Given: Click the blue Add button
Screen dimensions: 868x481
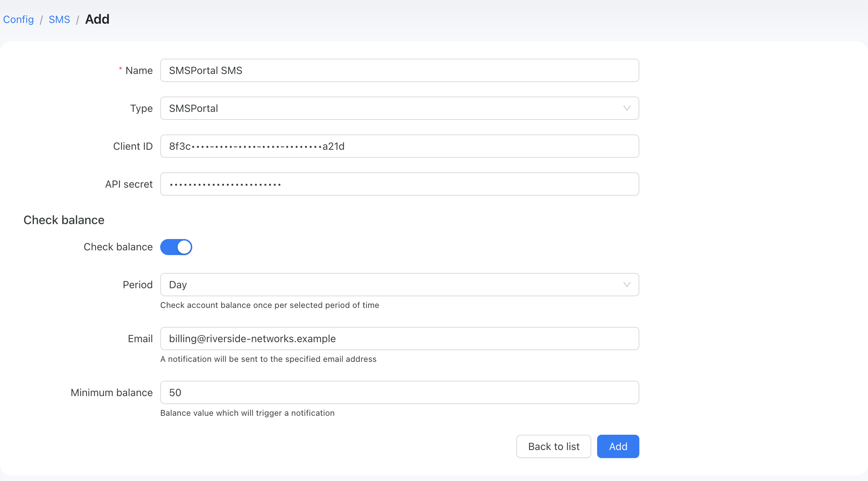Looking at the screenshot, I should pos(618,446).
